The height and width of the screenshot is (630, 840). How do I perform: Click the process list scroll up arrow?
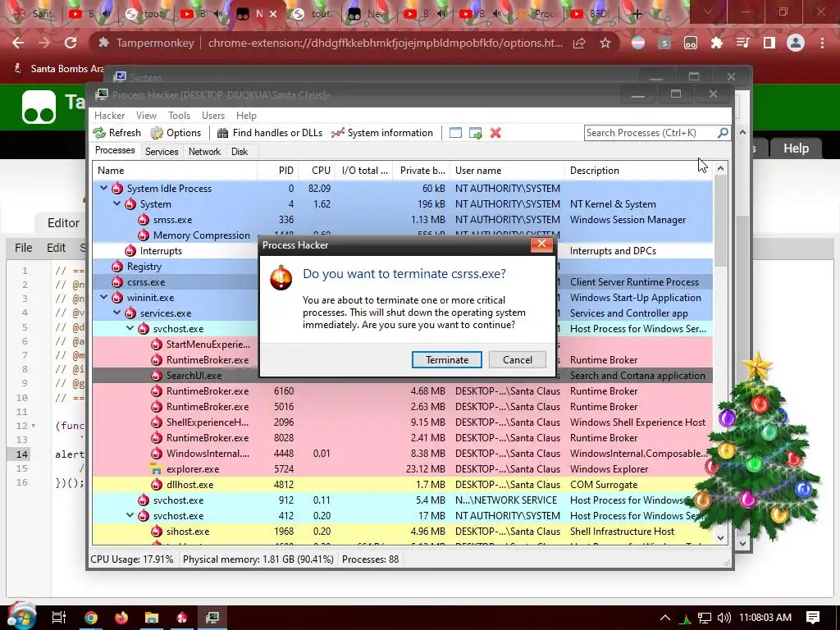pyautogui.click(x=720, y=168)
